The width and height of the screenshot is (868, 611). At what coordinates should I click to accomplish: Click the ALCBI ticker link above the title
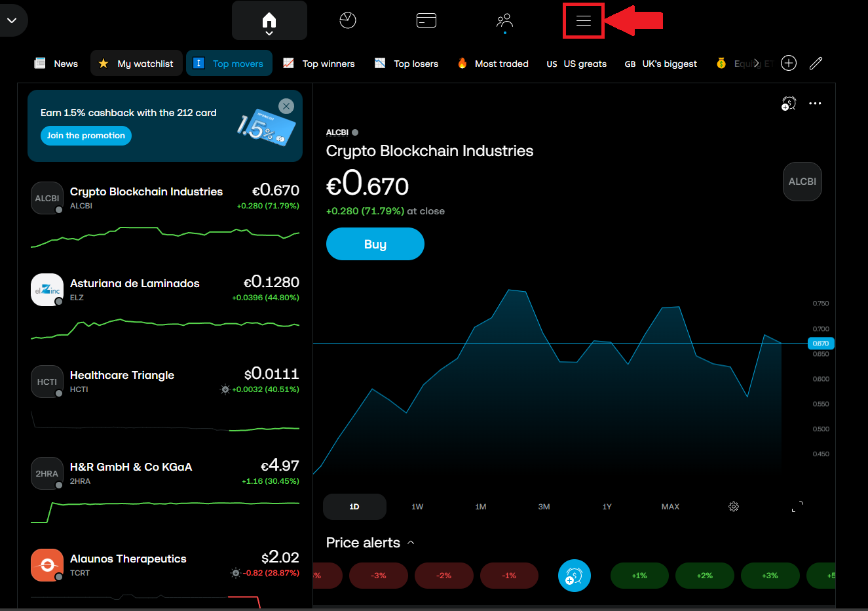[x=337, y=132]
